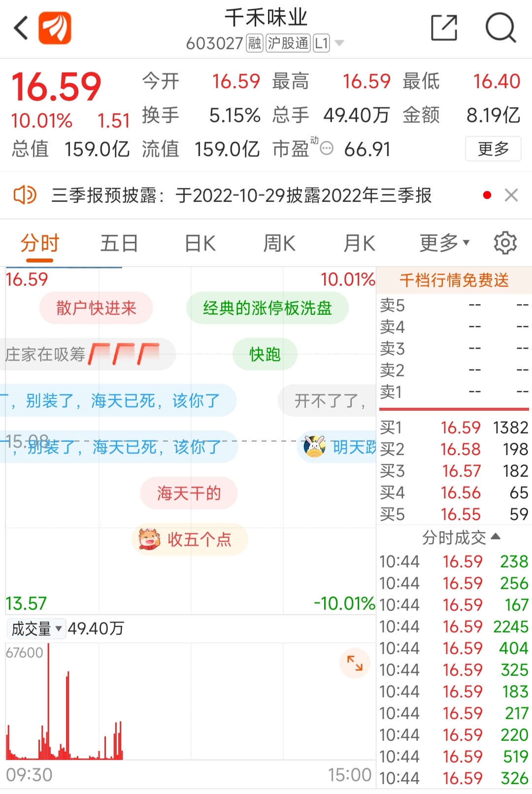The image size is (532, 794).
Task: Tap the 更多 quote details button
Action: (x=493, y=149)
